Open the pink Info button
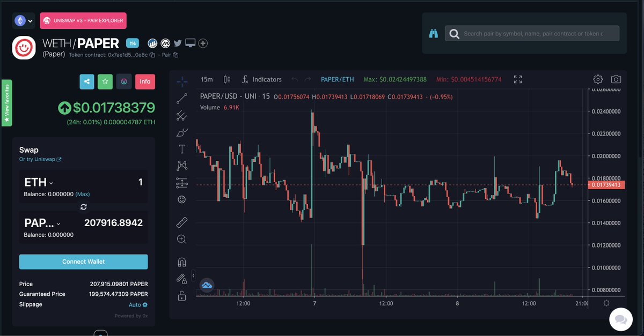Viewport: 644px width, 336px height. (x=145, y=81)
